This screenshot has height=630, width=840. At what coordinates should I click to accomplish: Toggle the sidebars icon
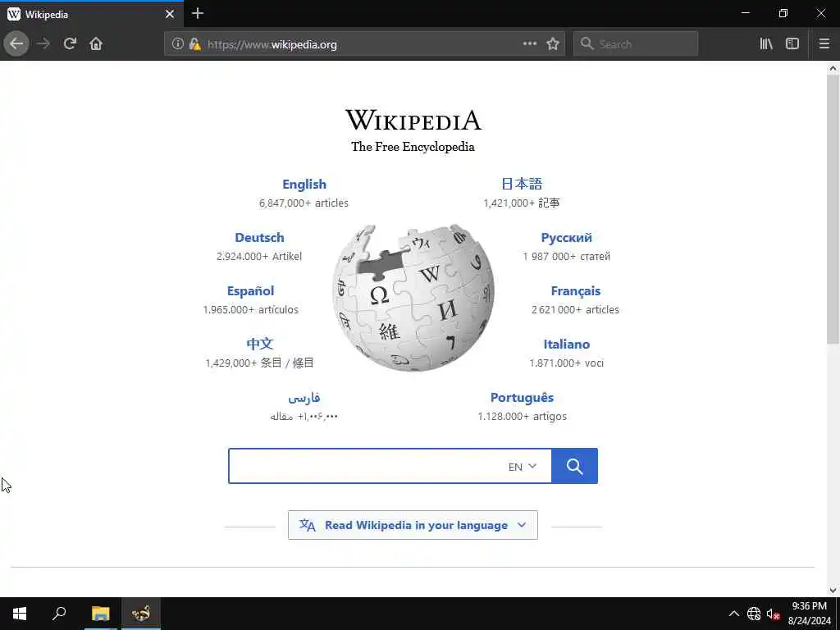(792, 44)
